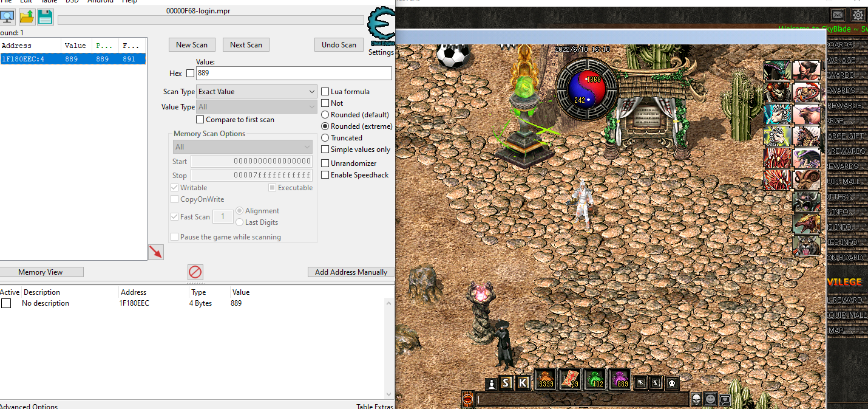
Task: Click the address table scrollbar up arrow
Action: point(389,303)
